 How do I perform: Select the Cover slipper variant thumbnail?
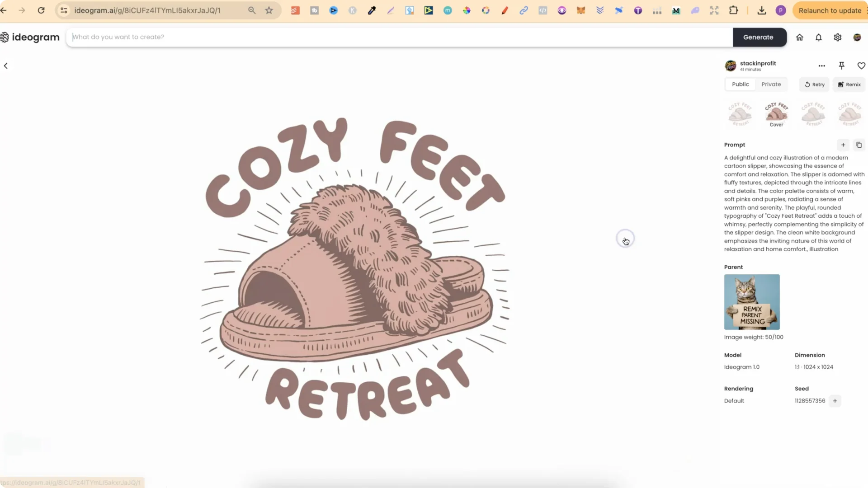tap(776, 112)
